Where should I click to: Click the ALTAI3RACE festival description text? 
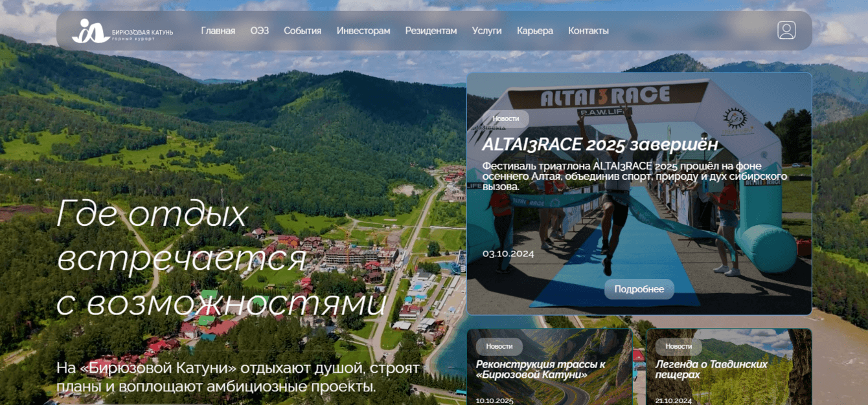click(635, 176)
